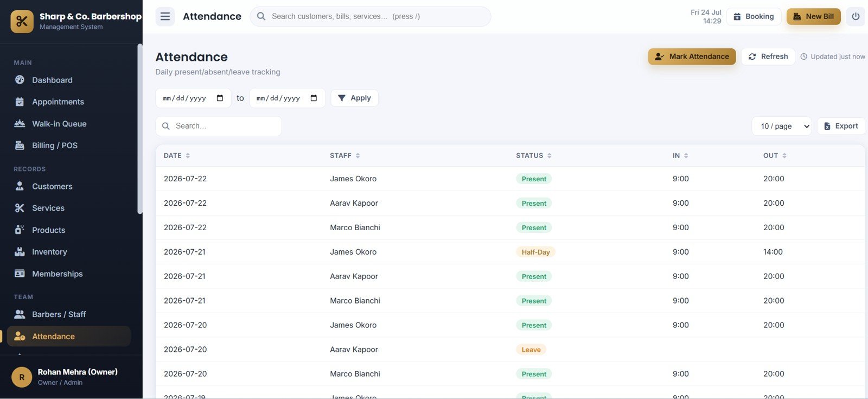Select Aarav Kapoor in the 2026-07-22 row
Image resolution: width=868 pixels, height=399 pixels.
(354, 203)
